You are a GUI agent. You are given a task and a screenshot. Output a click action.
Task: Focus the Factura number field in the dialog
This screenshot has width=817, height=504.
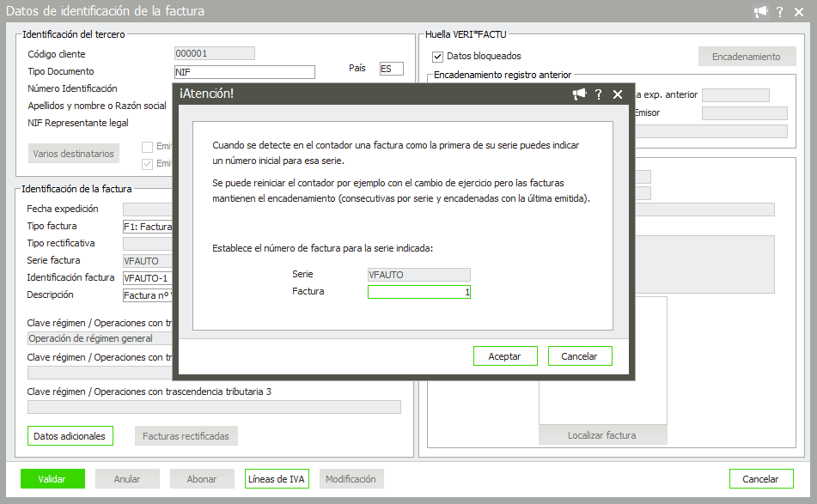(418, 292)
